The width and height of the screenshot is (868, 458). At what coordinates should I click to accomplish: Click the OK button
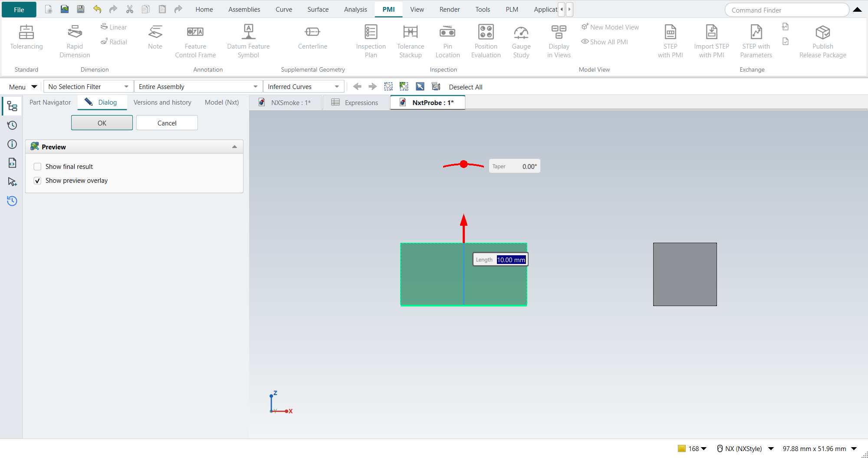pyautogui.click(x=102, y=123)
